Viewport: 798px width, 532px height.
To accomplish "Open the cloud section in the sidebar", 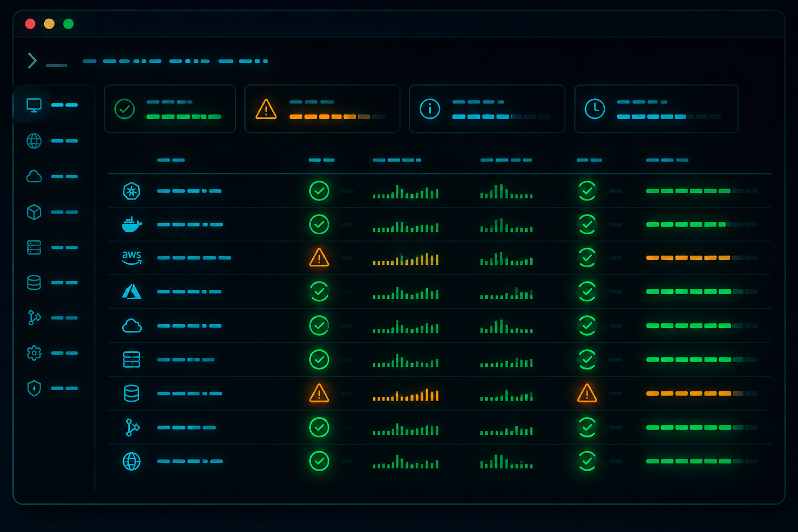I will [x=34, y=177].
